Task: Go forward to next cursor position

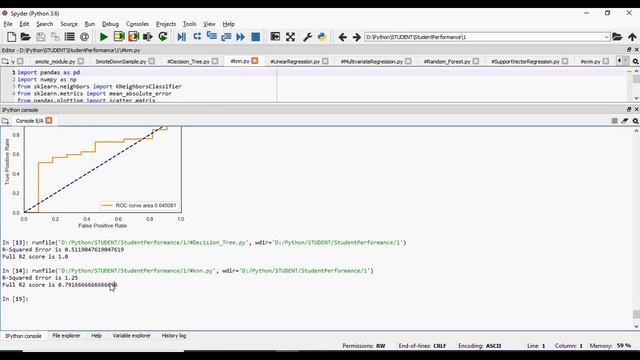Action: (357, 37)
